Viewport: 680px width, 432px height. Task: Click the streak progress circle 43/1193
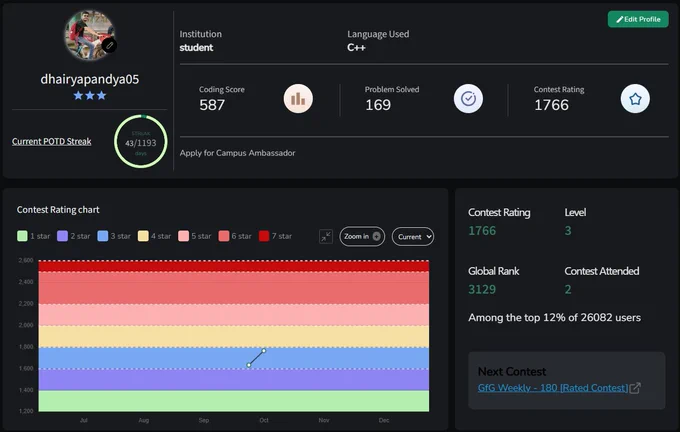[x=141, y=141]
